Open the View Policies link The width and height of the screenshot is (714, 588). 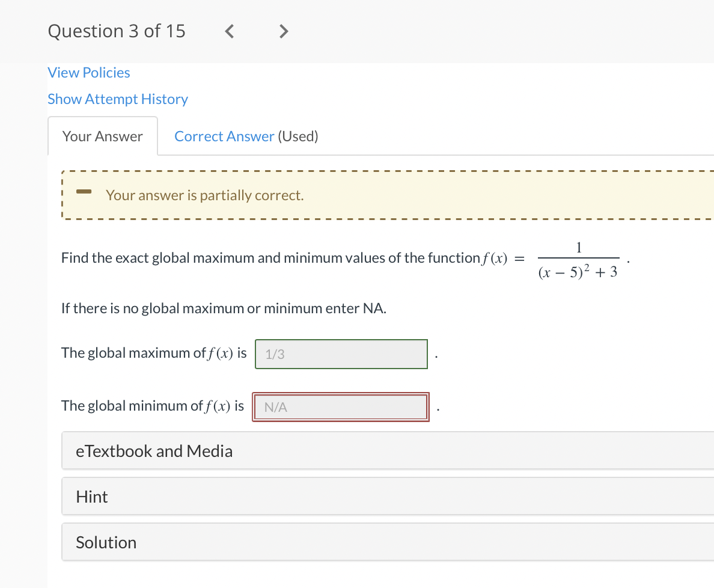coord(89,73)
